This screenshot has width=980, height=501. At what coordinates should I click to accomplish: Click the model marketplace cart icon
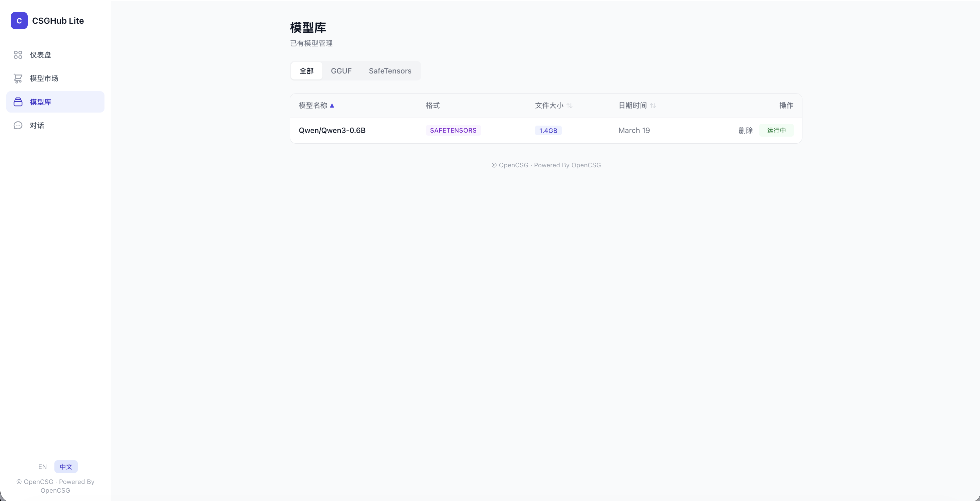pos(18,78)
